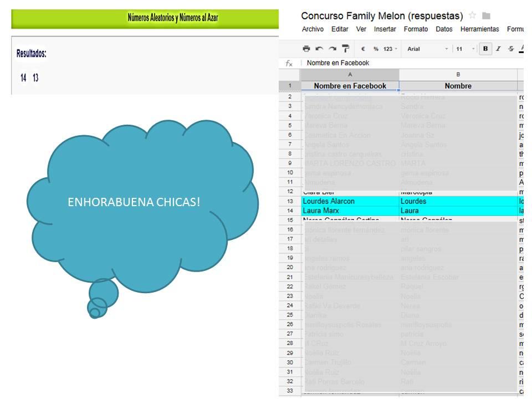This screenshot has height=399, width=532.
Task: Apply euro currency format
Action: click(x=363, y=49)
